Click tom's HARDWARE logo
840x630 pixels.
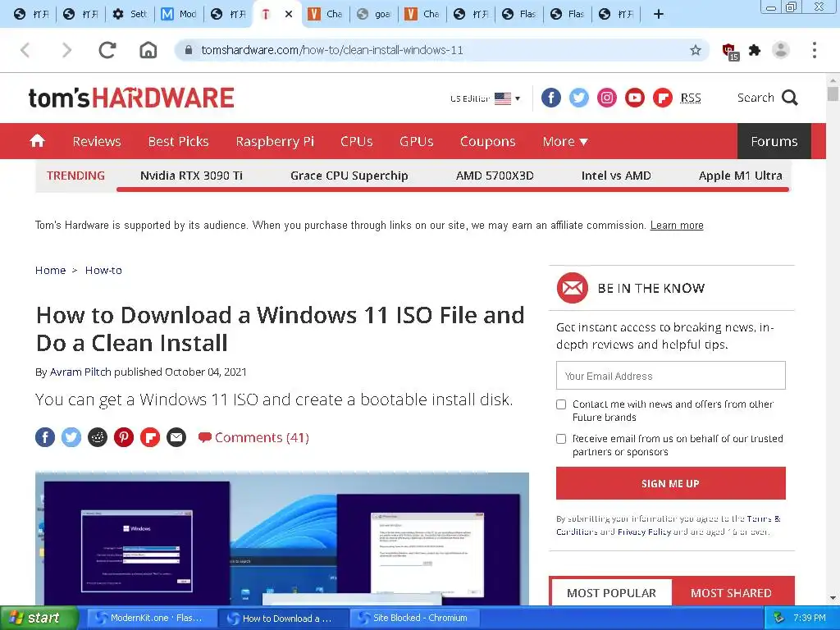coord(131,98)
